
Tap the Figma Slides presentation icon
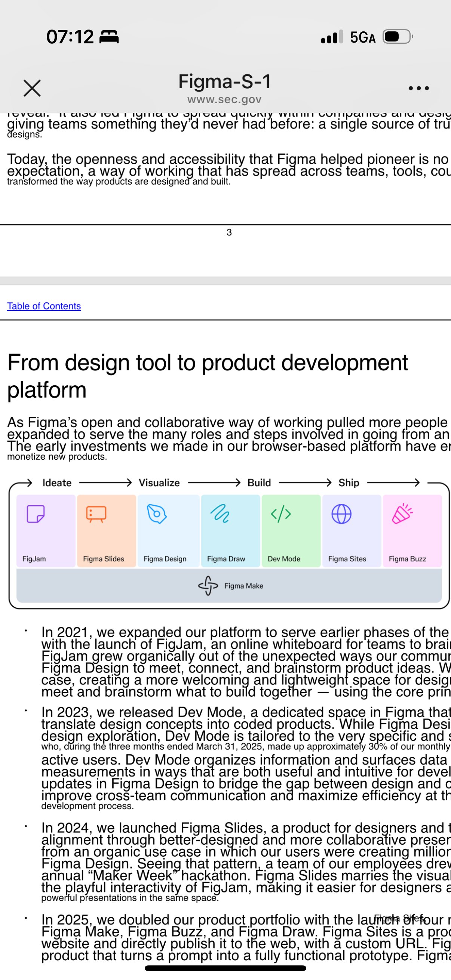click(96, 514)
